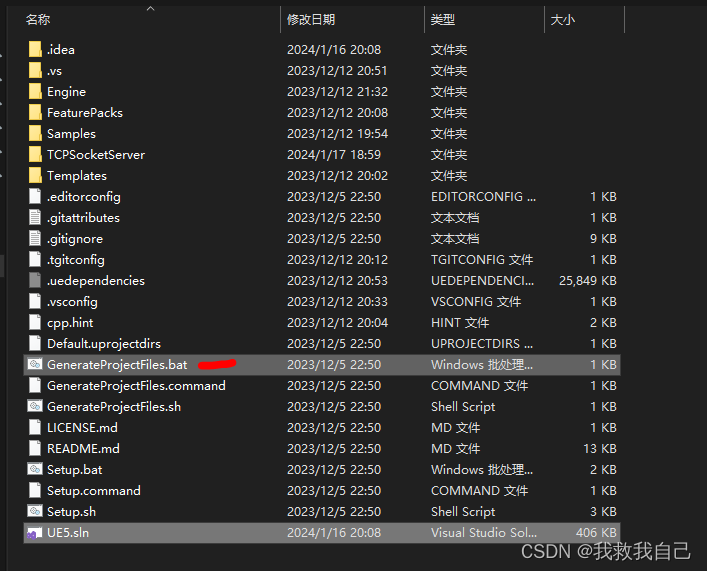Click the LICENSE.md file icon
Screen dimensions: 707x571
pos(35,427)
